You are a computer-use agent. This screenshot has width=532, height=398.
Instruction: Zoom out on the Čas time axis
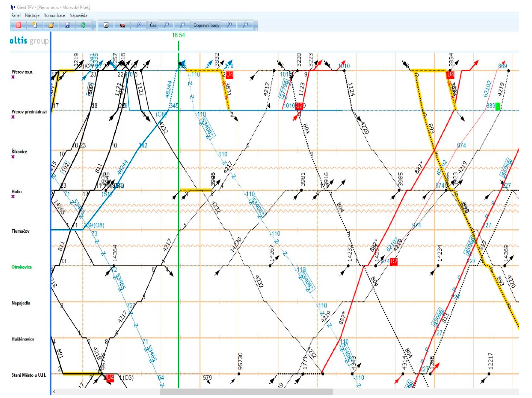[183, 25]
